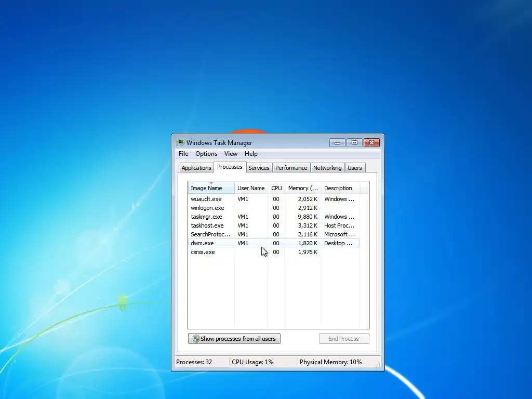532x399 pixels.
Task: Click Physical Memory: 10% status entry
Action: [330, 362]
